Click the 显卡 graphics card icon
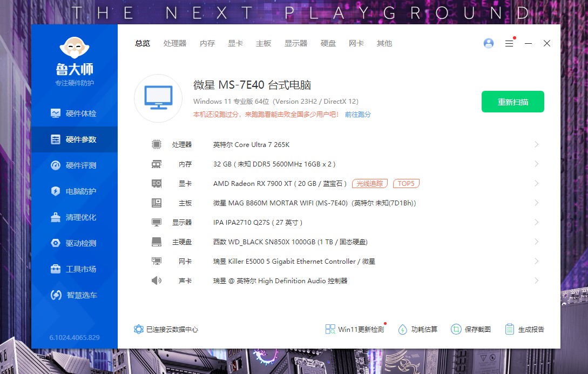 tap(157, 183)
